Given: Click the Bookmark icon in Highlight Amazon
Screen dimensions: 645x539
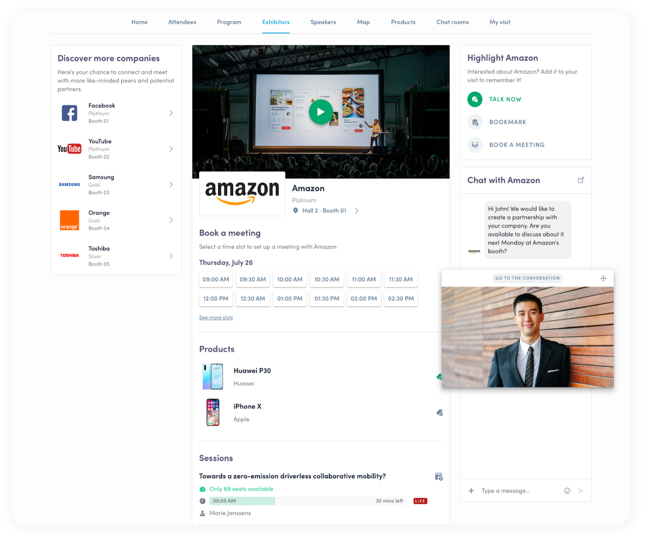Looking at the screenshot, I should click(x=475, y=122).
